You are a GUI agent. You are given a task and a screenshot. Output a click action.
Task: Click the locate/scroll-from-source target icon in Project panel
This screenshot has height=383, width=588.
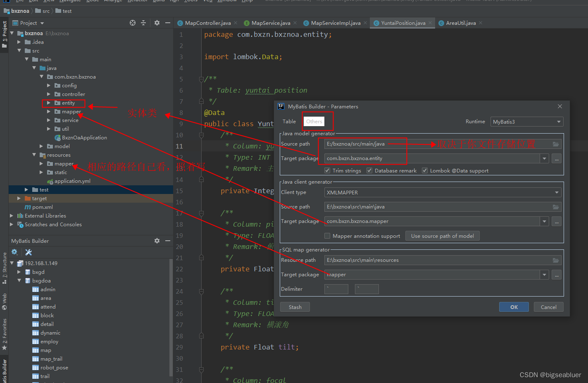pos(133,23)
